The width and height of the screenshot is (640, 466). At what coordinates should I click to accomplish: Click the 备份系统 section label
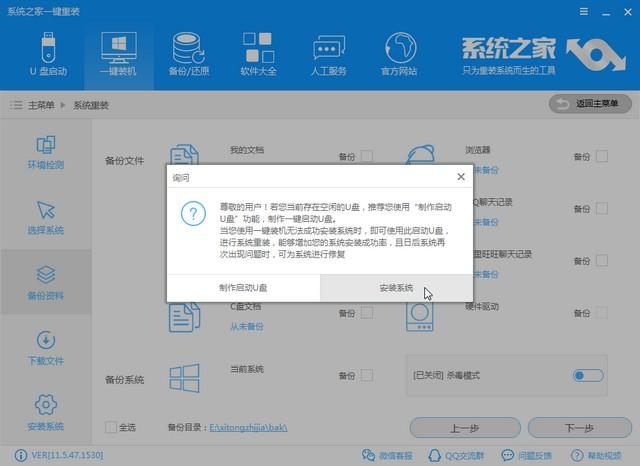click(x=124, y=380)
